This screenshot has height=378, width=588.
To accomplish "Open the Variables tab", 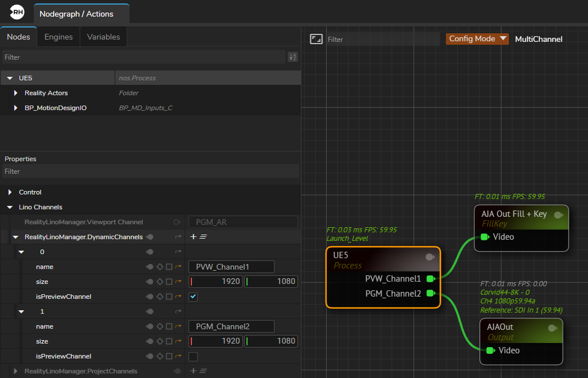I will (x=103, y=37).
